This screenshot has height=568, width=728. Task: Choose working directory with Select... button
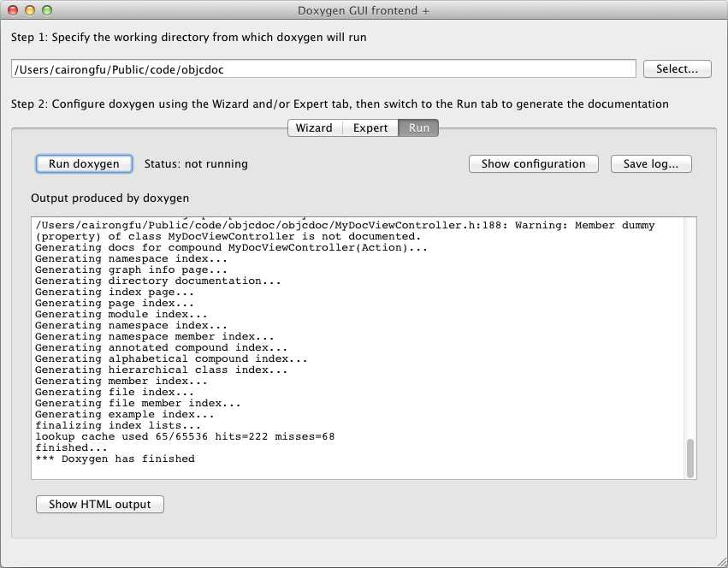(677, 68)
